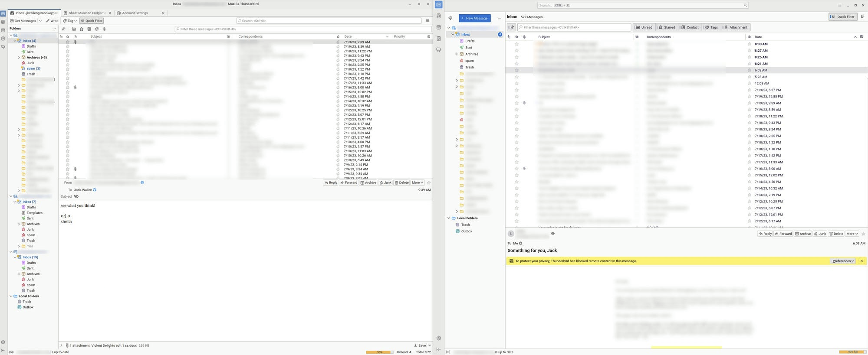Save the Violent Delights attachment

click(420, 345)
